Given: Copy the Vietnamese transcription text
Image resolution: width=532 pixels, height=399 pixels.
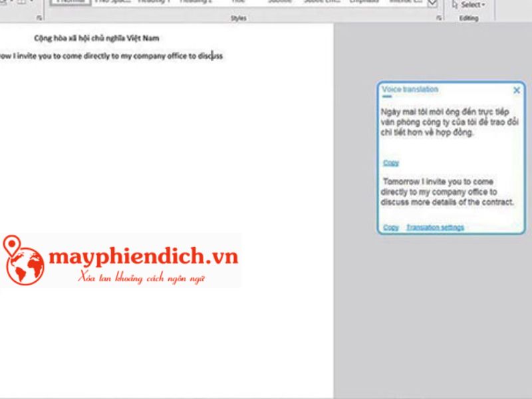Looking at the screenshot, I should [391, 163].
